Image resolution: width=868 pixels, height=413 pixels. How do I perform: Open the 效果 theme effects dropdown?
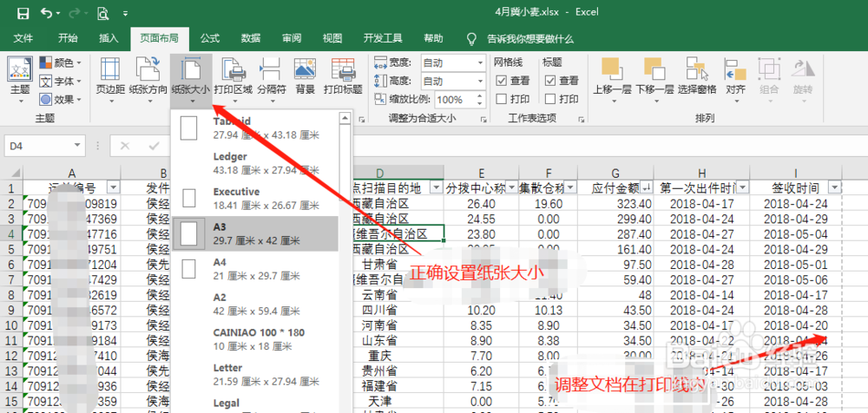(61, 100)
